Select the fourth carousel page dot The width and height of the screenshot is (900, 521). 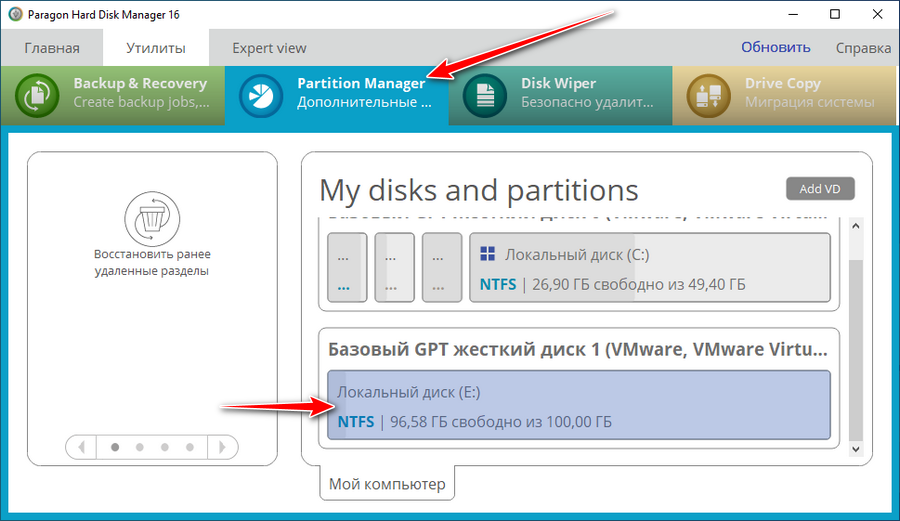point(190,447)
